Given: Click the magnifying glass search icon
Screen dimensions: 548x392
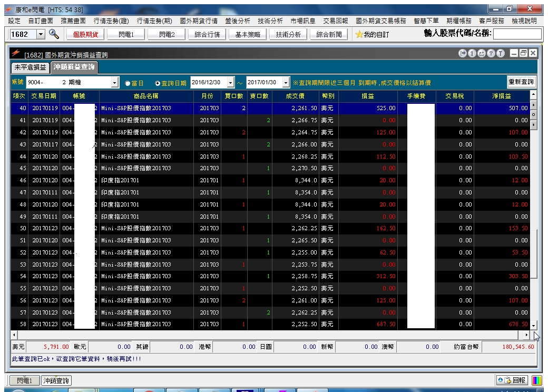Looking at the screenshot, I should point(54,34).
